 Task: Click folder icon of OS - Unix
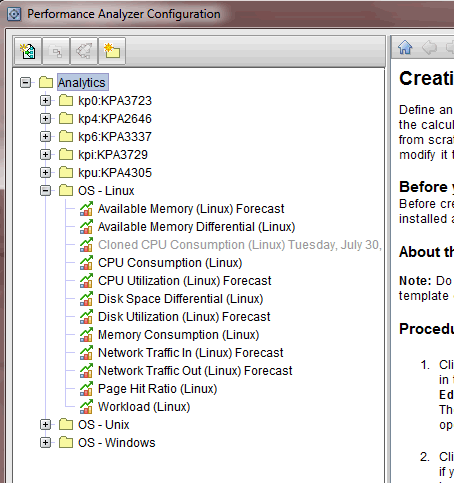[x=66, y=425]
